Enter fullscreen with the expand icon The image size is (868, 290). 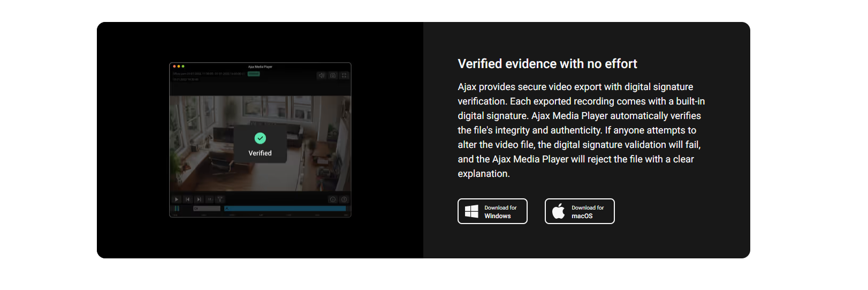click(x=344, y=76)
